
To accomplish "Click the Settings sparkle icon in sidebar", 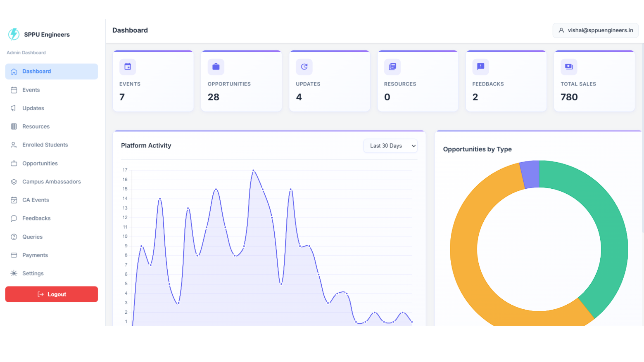I will pos(14,274).
